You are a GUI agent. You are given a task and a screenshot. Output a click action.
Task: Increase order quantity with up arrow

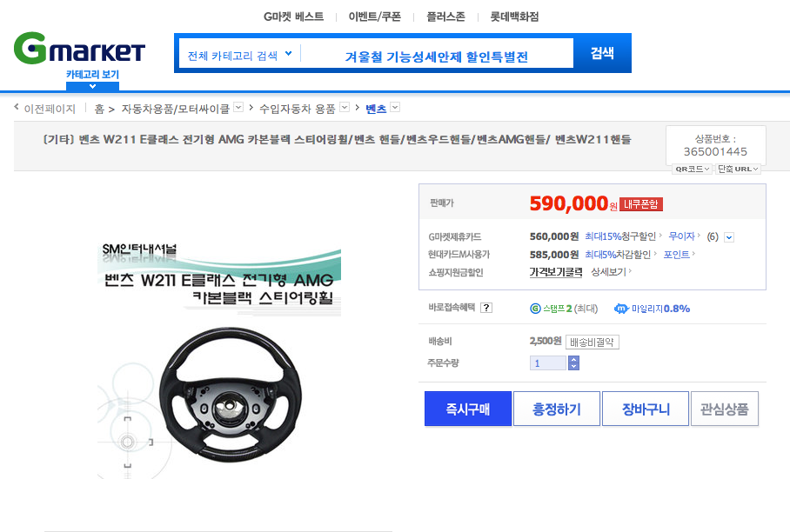574,359
